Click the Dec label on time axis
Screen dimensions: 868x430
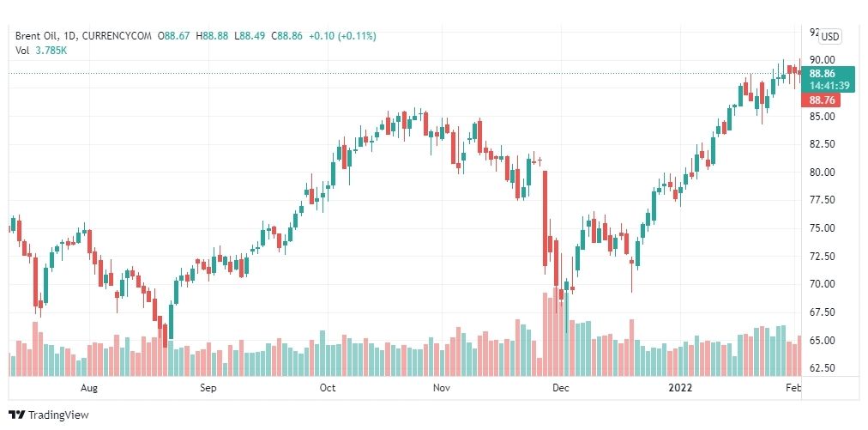tap(561, 388)
